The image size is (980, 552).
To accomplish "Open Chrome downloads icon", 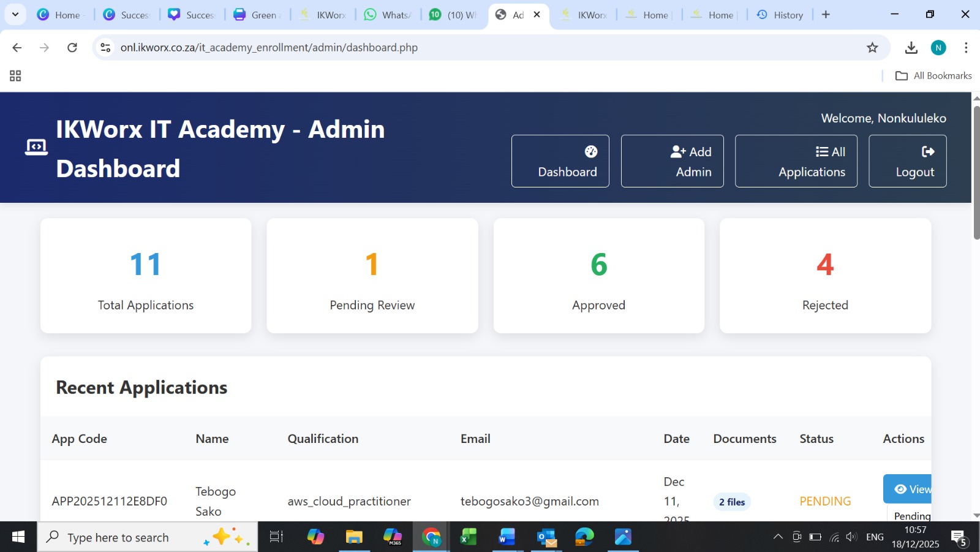I will [911, 48].
